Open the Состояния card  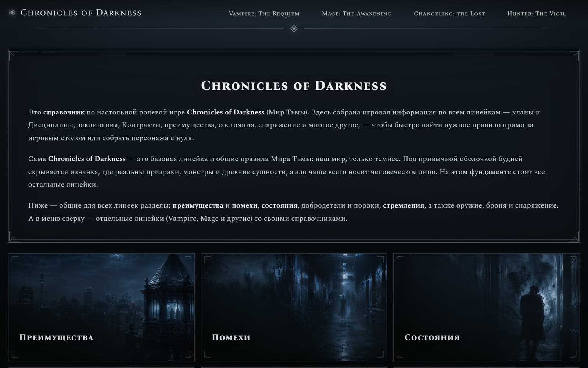(487, 307)
